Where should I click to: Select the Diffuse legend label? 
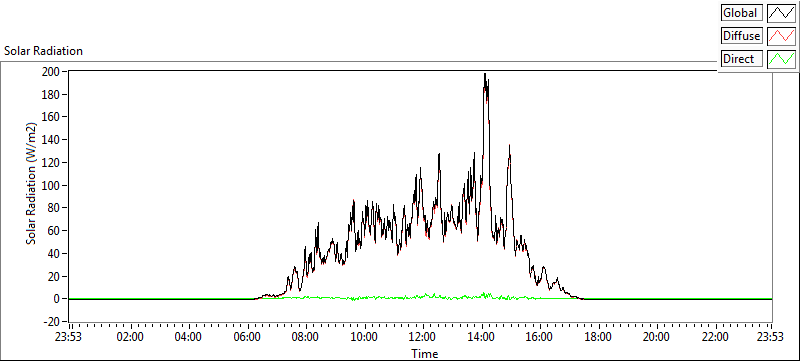click(741, 36)
